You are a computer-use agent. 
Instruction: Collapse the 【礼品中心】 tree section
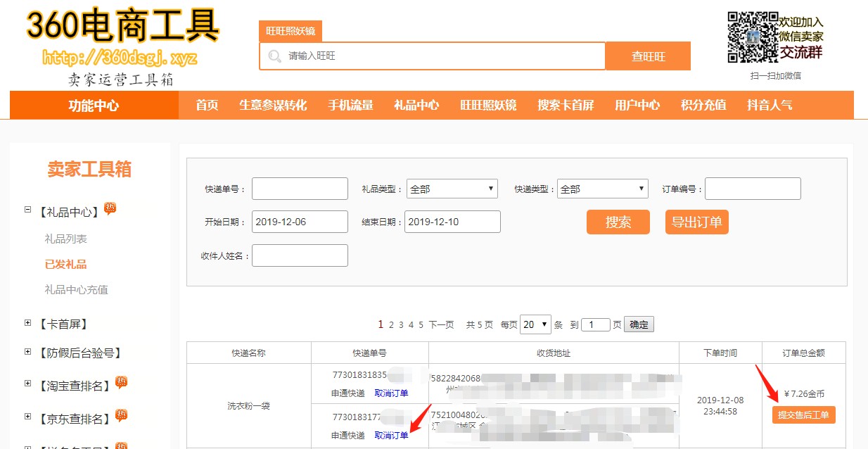[x=28, y=210]
